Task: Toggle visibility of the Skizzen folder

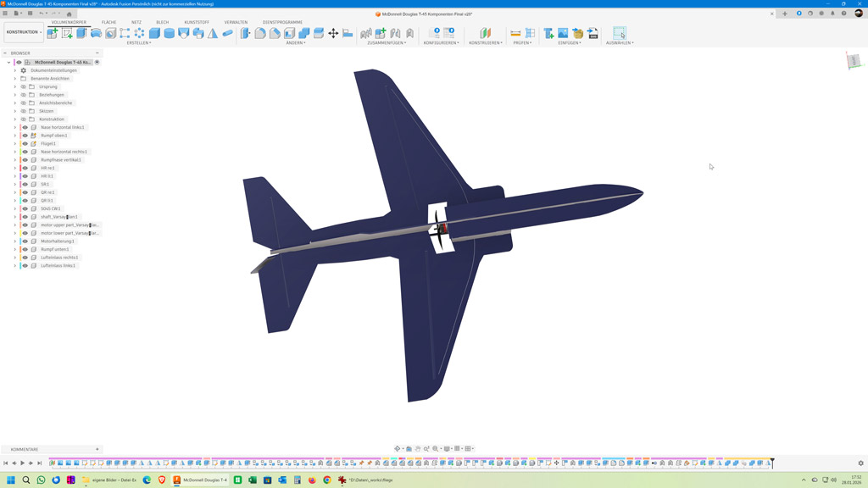Action: tap(24, 111)
